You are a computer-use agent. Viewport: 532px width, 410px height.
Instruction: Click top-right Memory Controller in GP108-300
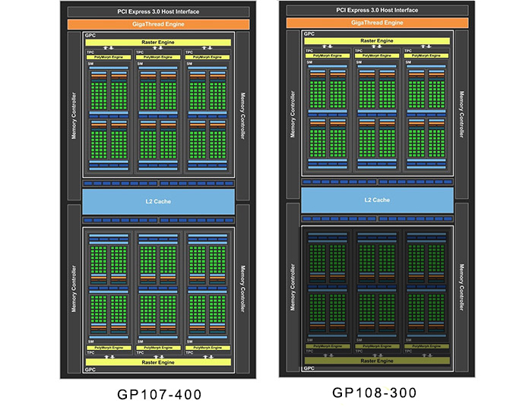click(462, 114)
